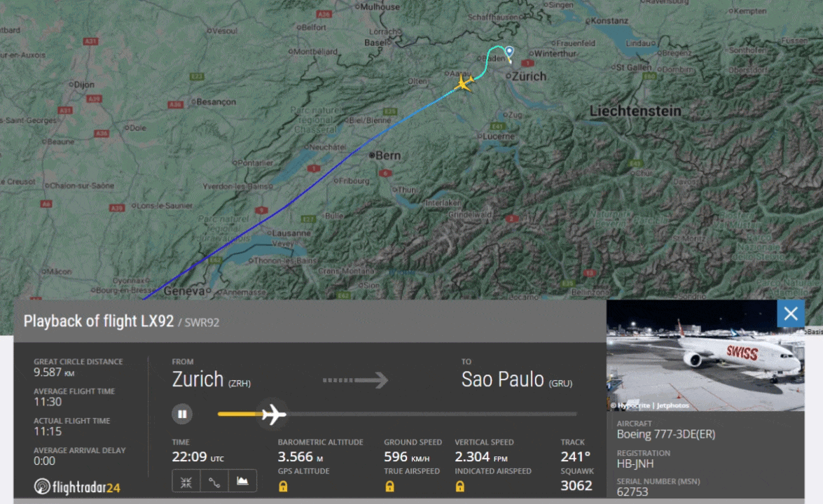The height and width of the screenshot is (504, 823).
Task: Select Zurich (ZRH) origin airport
Action: [x=211, y=379]
